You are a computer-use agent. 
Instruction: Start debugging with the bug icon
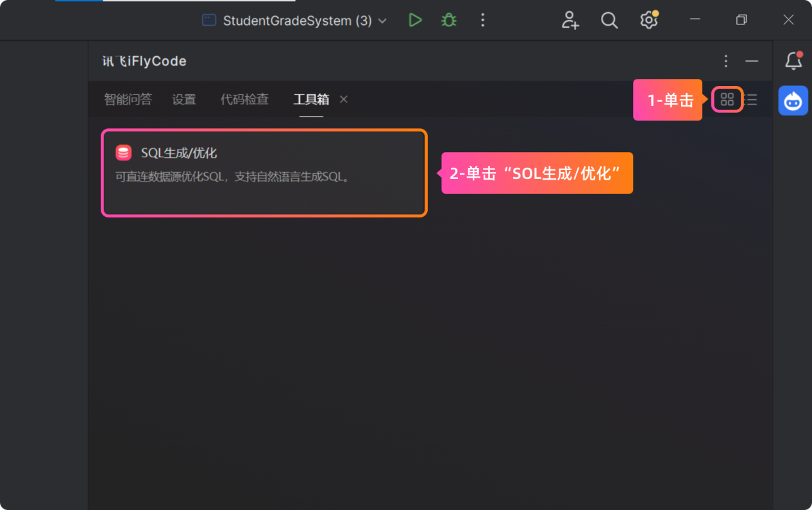click(x=449, y=21)
